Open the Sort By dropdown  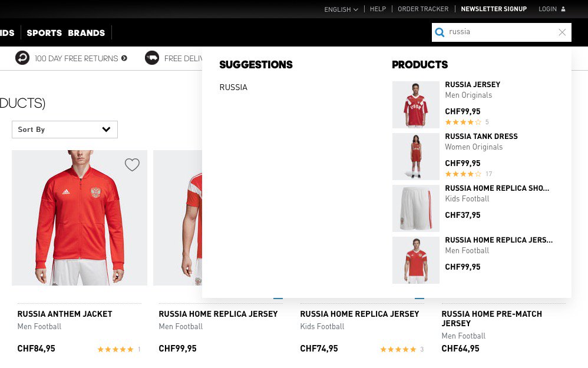[x=65, y=130]
